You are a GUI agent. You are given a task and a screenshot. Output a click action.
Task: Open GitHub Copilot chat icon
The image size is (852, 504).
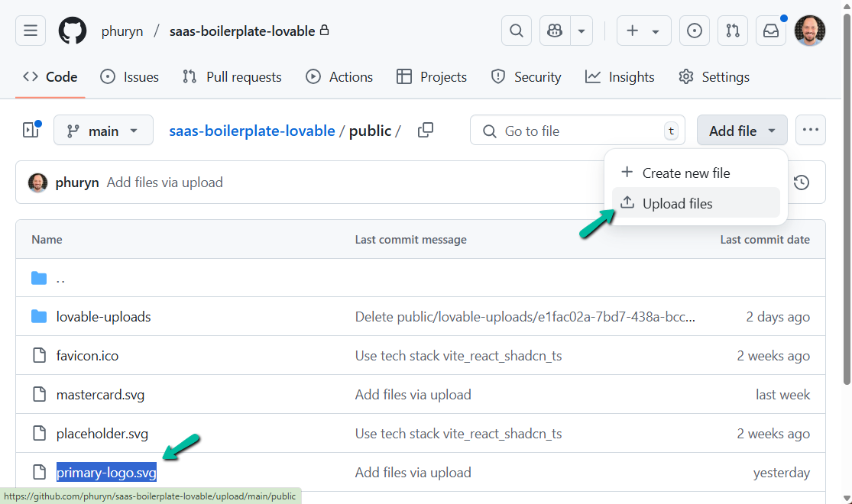(555, 31)
